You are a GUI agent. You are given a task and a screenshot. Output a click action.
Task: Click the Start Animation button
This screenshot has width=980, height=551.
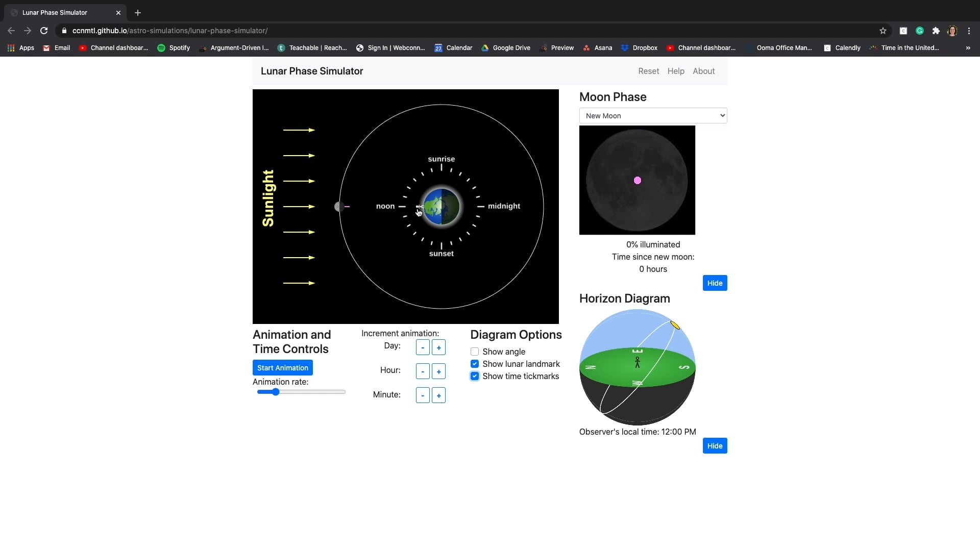[x=282, y=367]
